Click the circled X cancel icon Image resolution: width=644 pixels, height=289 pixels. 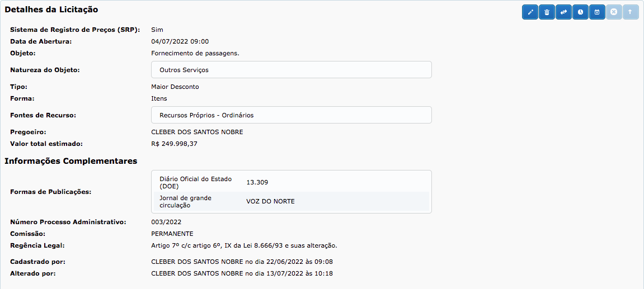pos(614,12)
